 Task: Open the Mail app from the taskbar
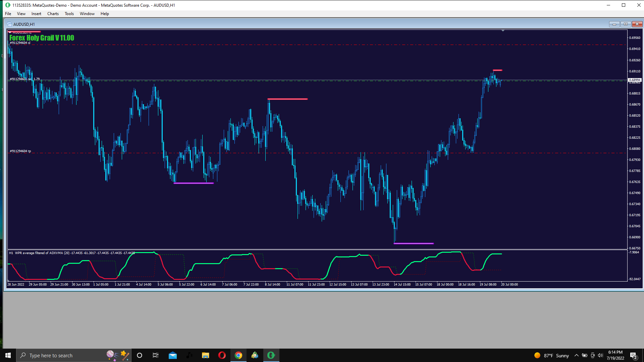click(173, 355)
